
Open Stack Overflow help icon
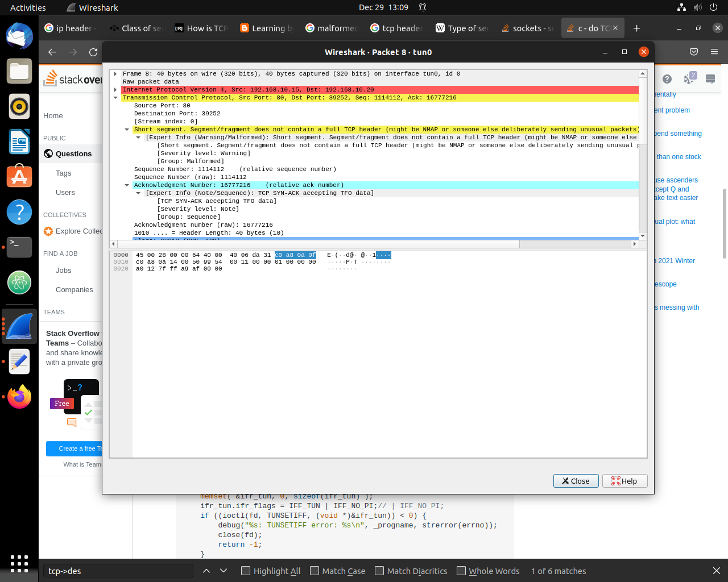click(x=667, y=79)
